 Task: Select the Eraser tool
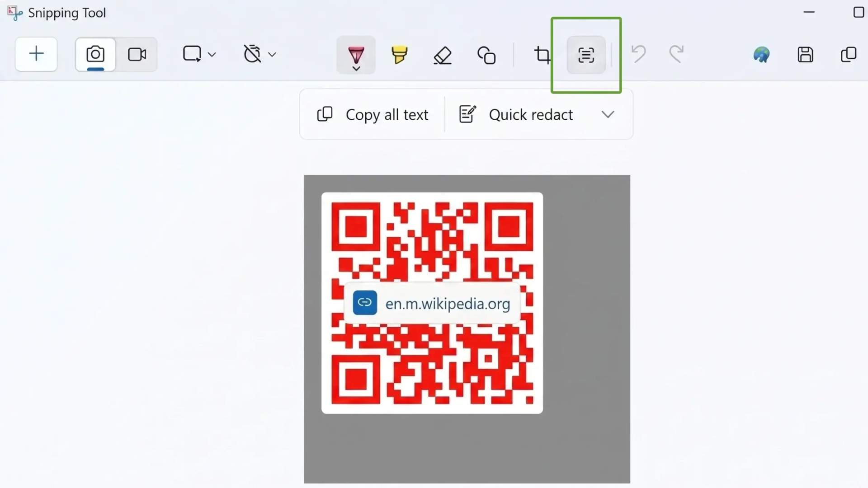tap(443, 55)
